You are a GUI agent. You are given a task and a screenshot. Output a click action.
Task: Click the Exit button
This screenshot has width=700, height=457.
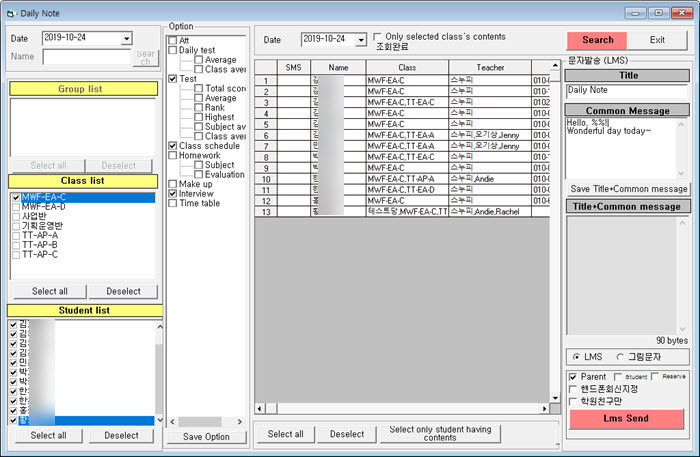pyautogui.click(x=657, y=40)
